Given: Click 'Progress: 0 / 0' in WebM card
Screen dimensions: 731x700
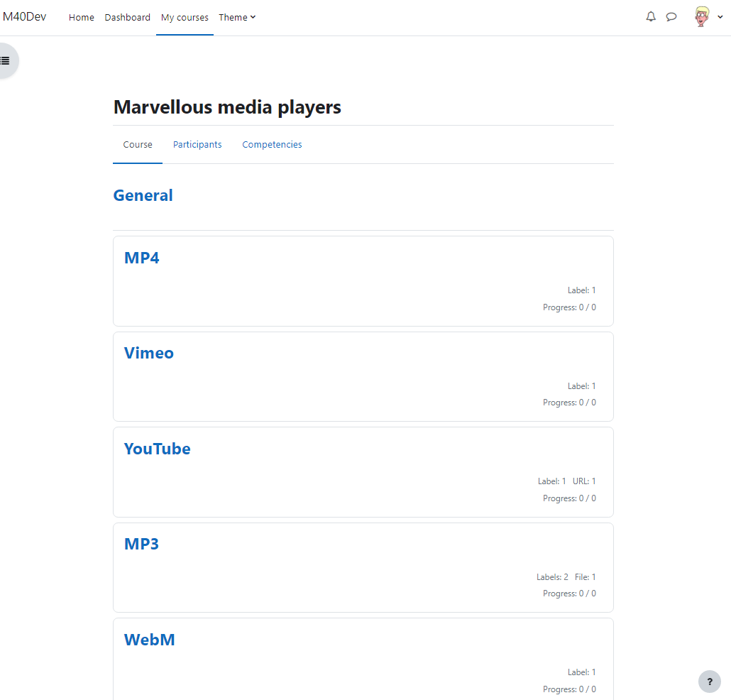Looking at the screenshot, I should 569,689.
